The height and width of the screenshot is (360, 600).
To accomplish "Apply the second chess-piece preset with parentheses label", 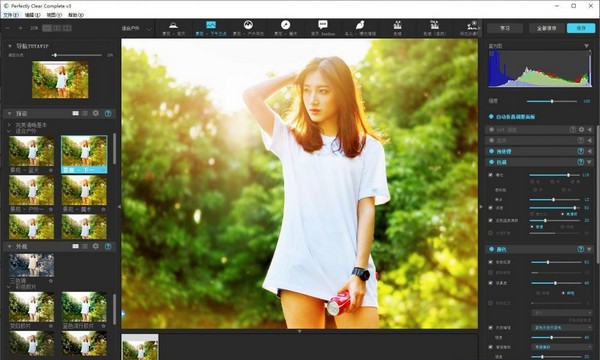I will [434, 25].
